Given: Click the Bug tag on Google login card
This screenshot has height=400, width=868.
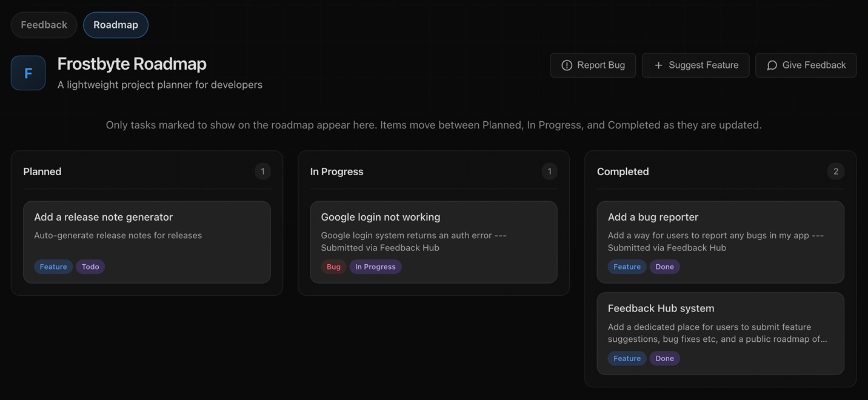Looking at the screenshot, I should tap(333, 267).
